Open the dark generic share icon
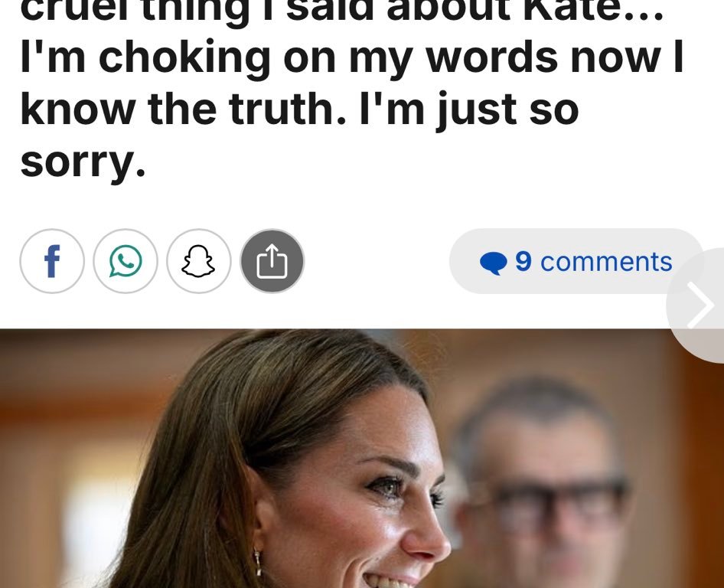724x588 pixels. point(272,262)
